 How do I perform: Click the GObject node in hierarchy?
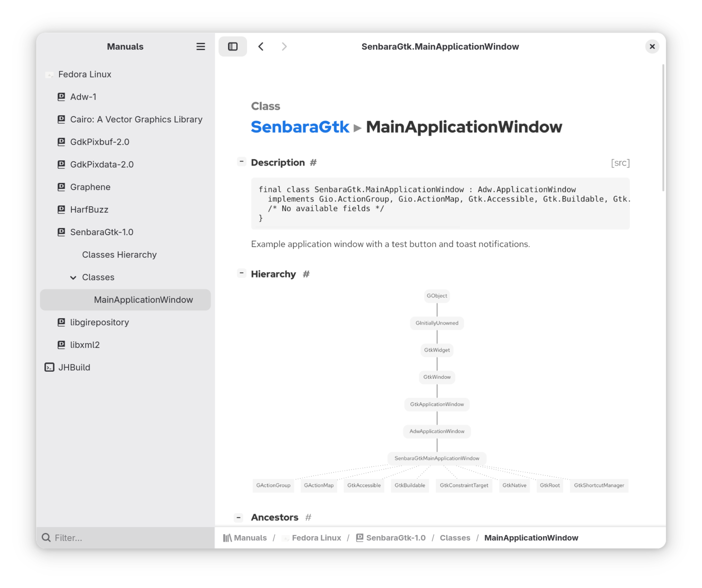436,296
